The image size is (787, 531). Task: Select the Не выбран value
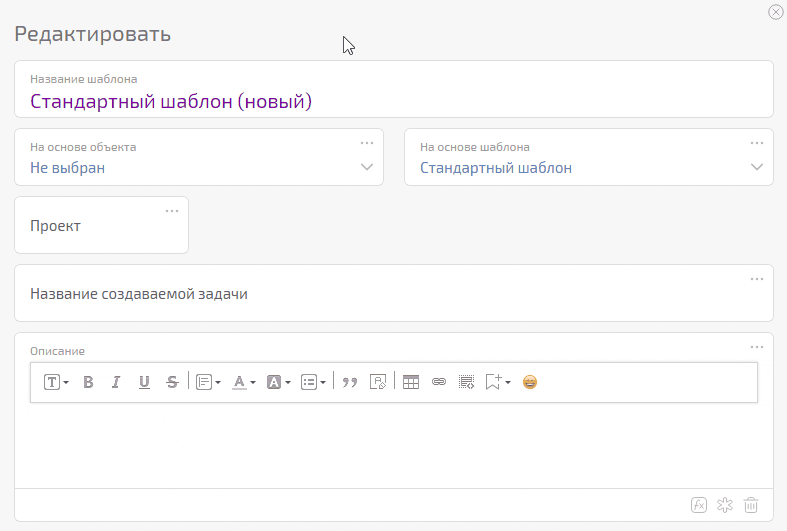coord(68,168)
